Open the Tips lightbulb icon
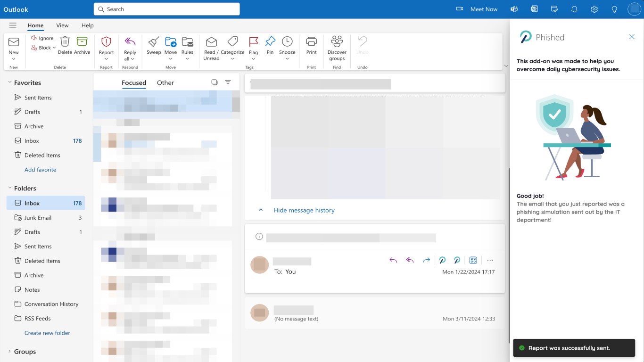Screen dimensions: 644x362 614,9
